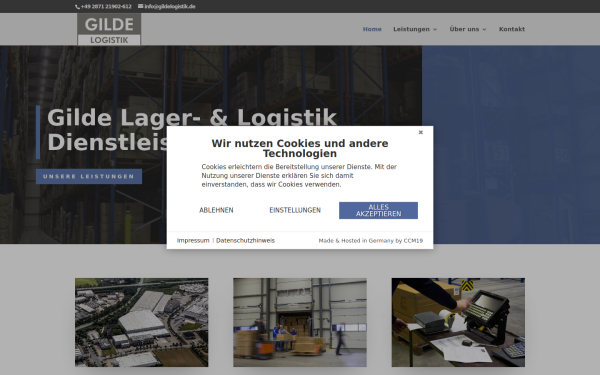
Task: Click the Gilde Logistik logo
Action: (109, 29)
